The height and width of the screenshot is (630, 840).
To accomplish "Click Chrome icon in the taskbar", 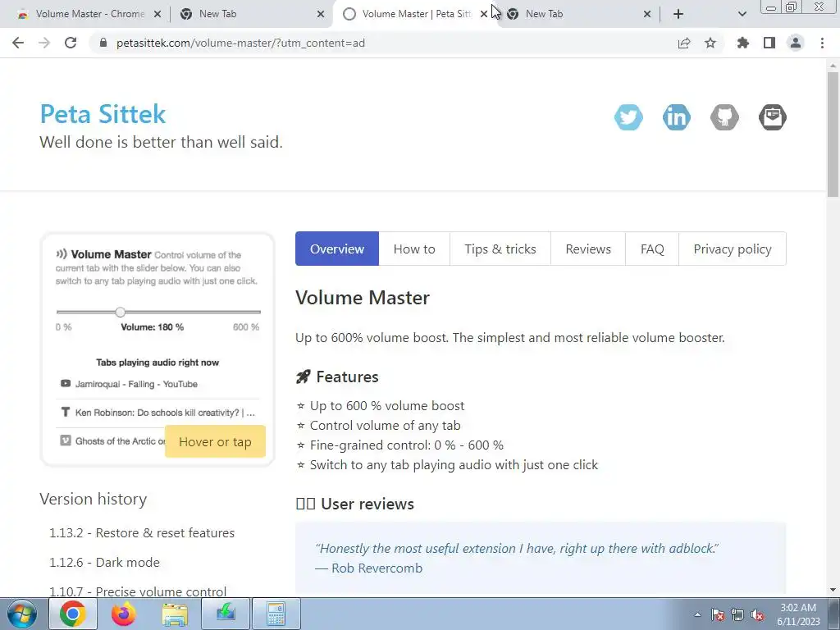I will pos(73,614).
